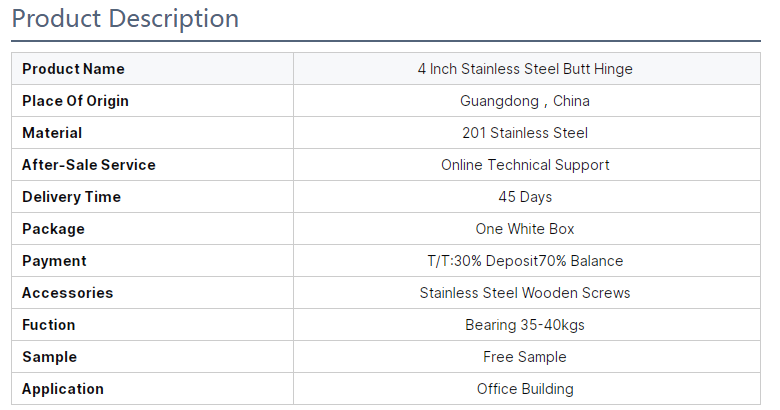Viewport: 780px width, 410px height.
Task: Click the Material row label
Action: [52, 133]
